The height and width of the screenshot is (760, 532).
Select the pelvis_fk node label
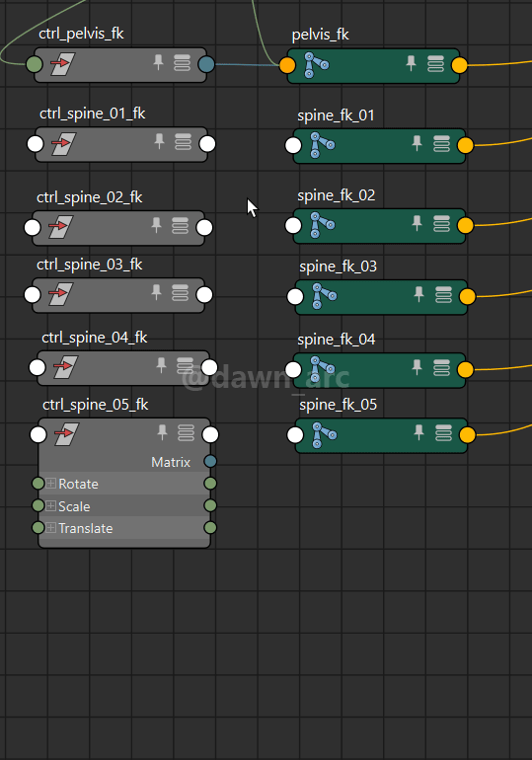click(x=320, y=35)
